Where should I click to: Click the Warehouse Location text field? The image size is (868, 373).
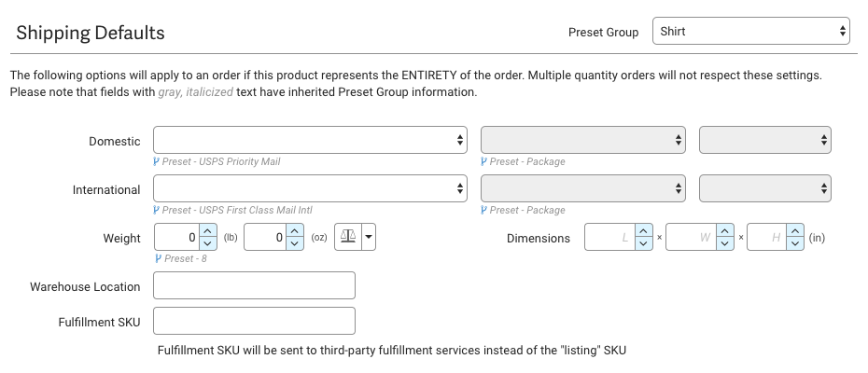tap(254, 285)
